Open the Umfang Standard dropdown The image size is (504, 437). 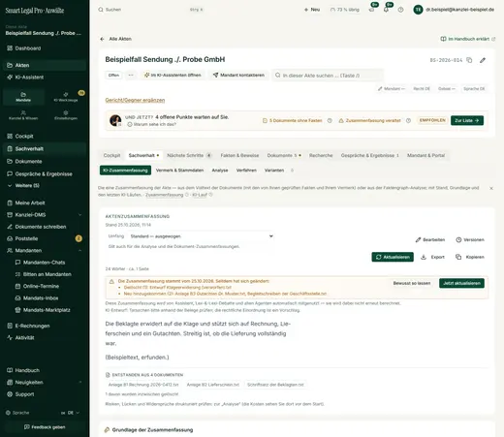coord(201,236)
